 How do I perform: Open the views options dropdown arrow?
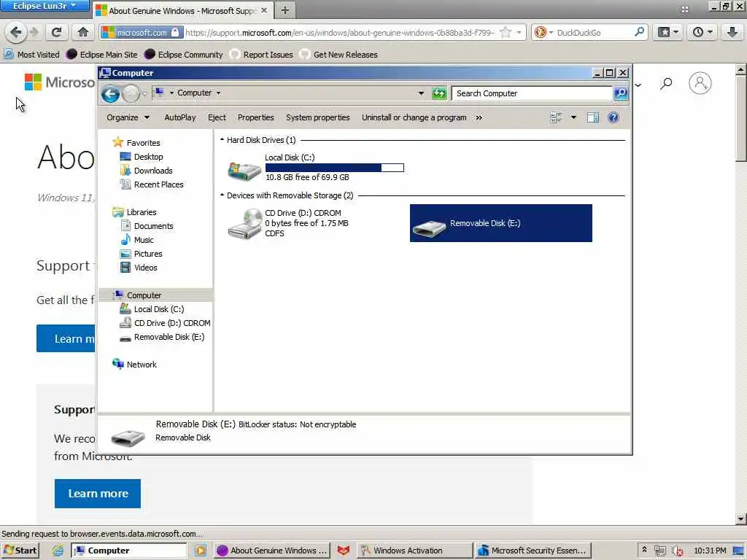pyautogui.click(x=573, y=117)
